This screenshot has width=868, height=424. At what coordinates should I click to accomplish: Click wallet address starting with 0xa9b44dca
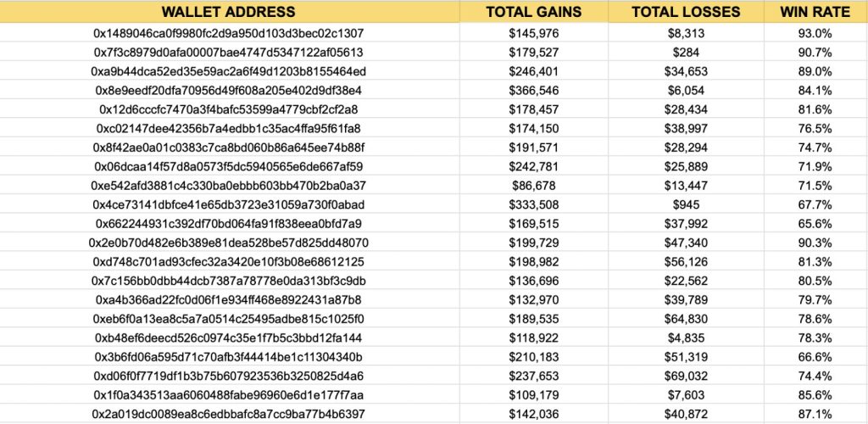(229, 71)
